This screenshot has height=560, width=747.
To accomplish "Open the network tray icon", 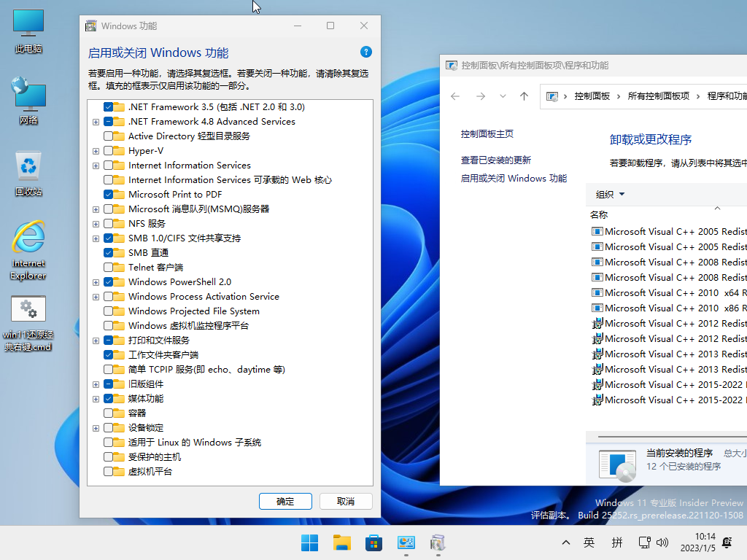I will coord(645,542).
